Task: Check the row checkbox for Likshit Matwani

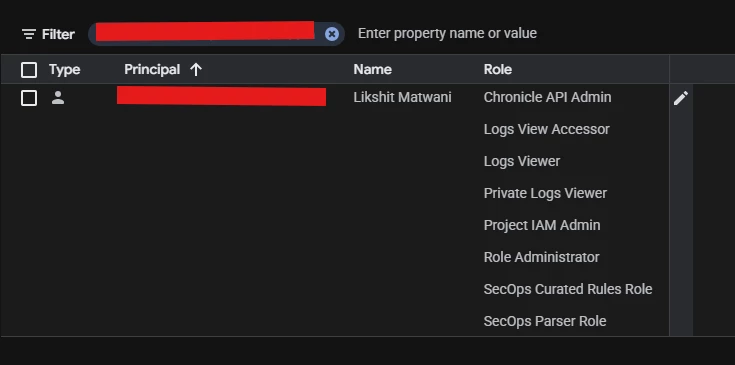Action: [x=29, y=98]
